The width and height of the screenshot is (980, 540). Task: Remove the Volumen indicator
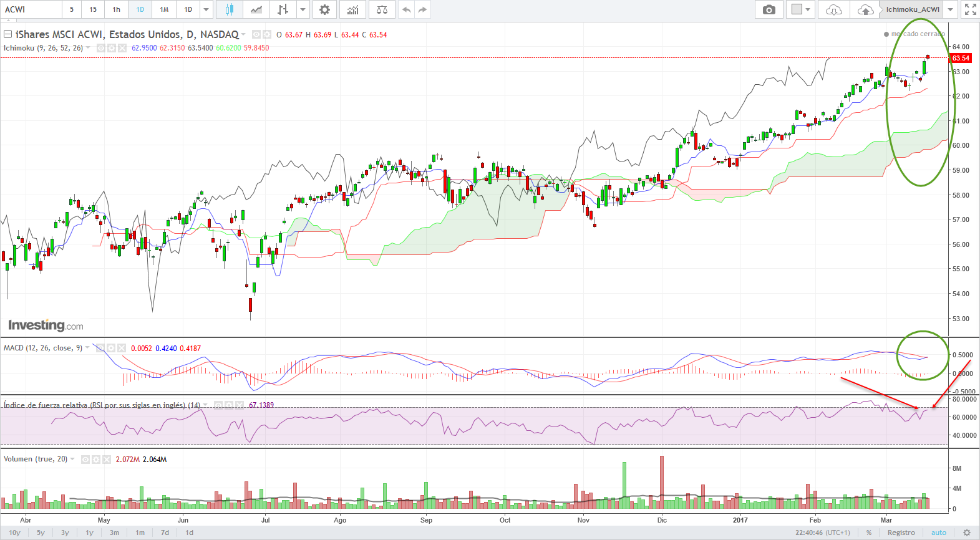pyautogui.click(x=107, y=460)
